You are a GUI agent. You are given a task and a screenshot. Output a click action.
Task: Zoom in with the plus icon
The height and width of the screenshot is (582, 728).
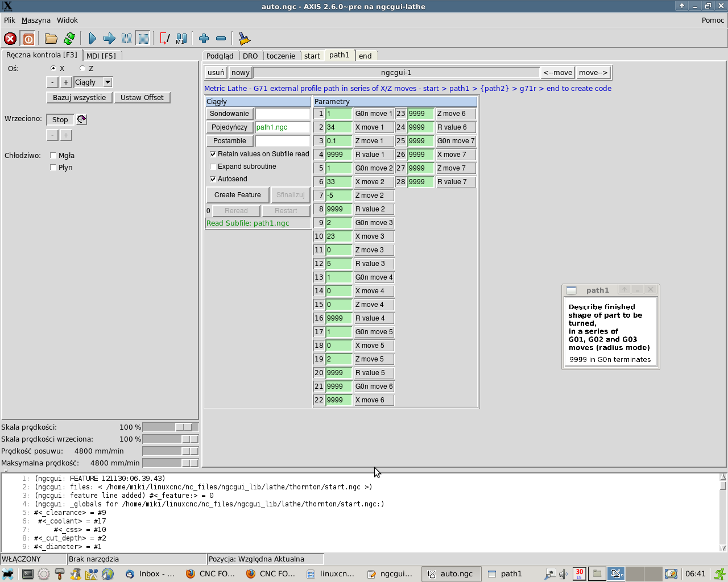(x=204, y=39)
